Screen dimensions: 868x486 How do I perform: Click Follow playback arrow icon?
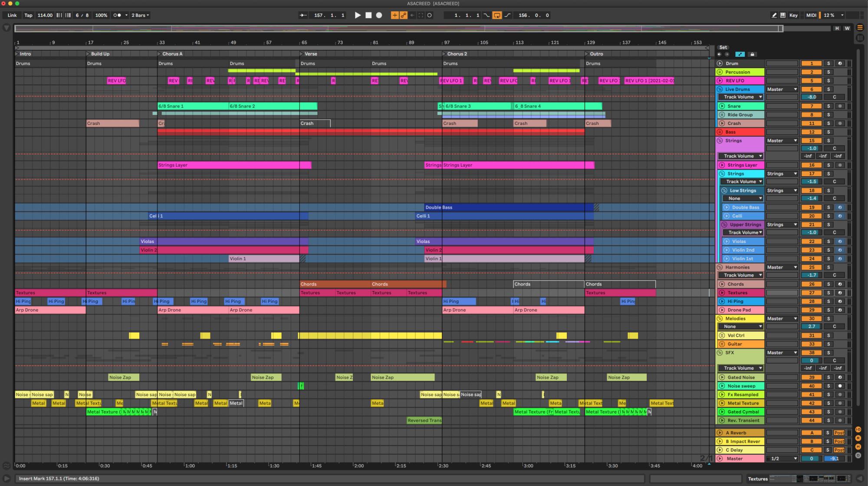[303, 15]
